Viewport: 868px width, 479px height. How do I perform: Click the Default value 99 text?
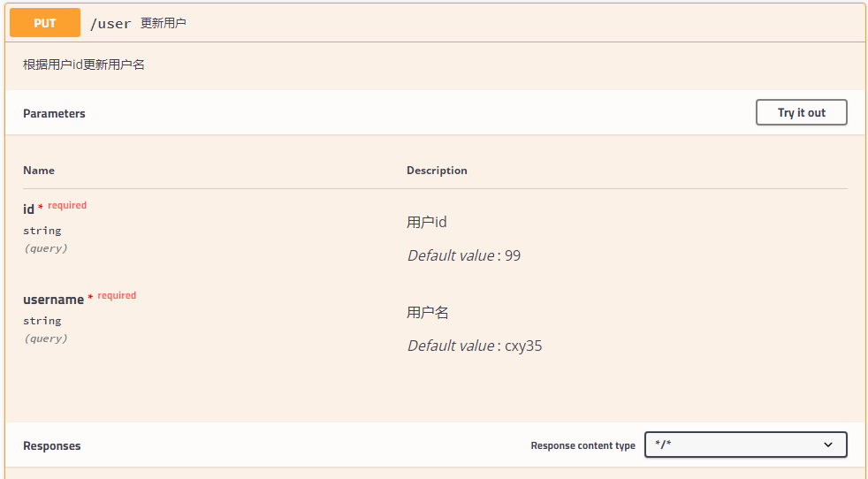(x=463, y=255)
